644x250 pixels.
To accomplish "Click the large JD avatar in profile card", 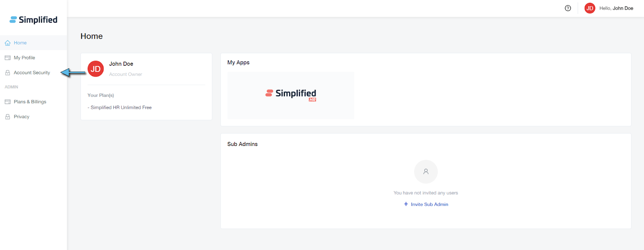I will [96, 69].
